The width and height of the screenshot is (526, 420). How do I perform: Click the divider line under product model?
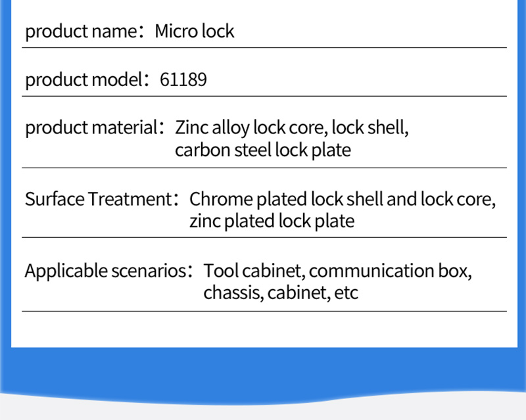[x=264, y=96]
